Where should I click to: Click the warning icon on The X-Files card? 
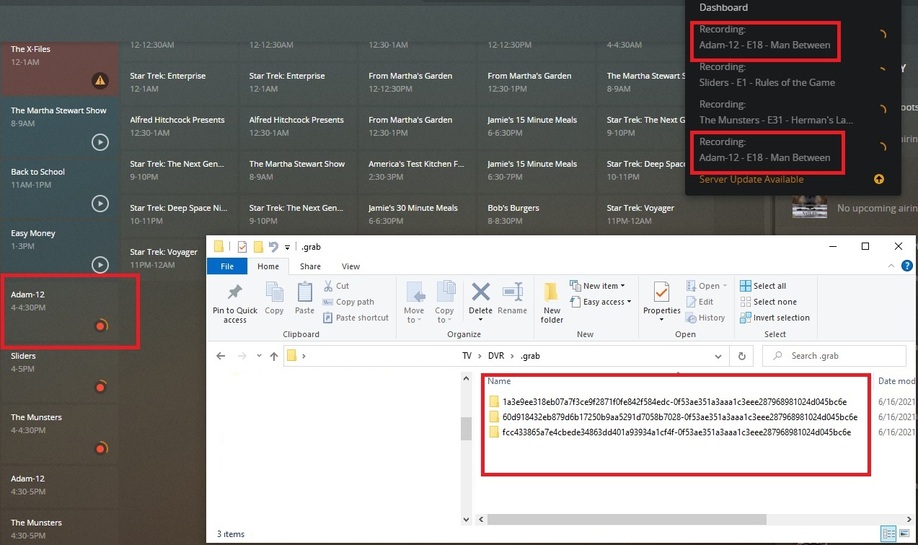point(100,80)
